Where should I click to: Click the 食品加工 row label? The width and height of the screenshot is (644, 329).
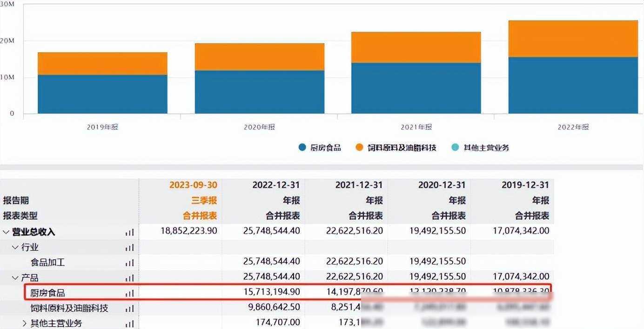click(x=47, y=263)
